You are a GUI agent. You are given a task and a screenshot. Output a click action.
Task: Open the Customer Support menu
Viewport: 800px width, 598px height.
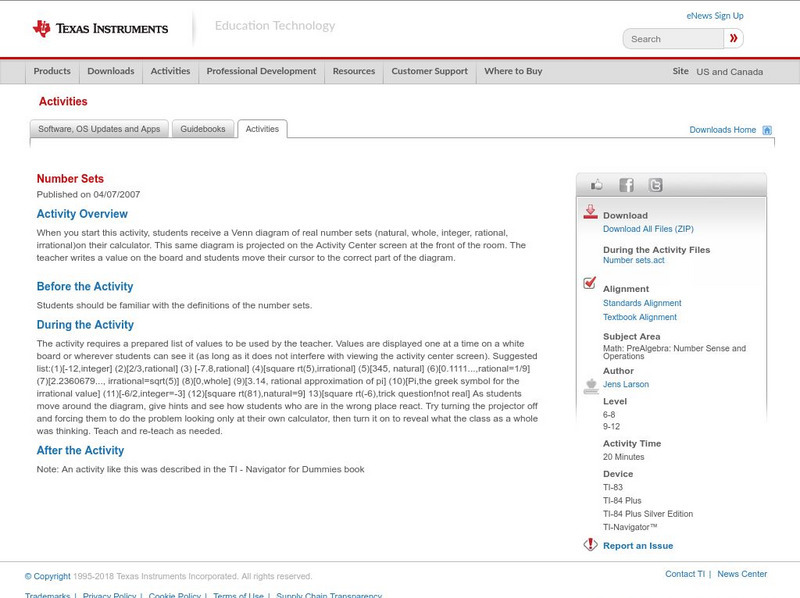coord(430,71)
